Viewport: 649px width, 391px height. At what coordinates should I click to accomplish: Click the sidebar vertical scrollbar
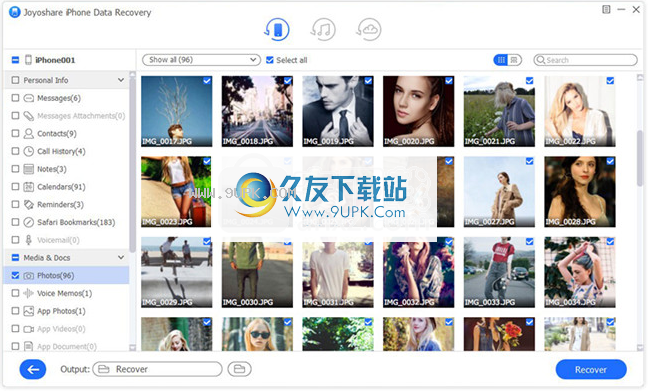click(132, 166)
